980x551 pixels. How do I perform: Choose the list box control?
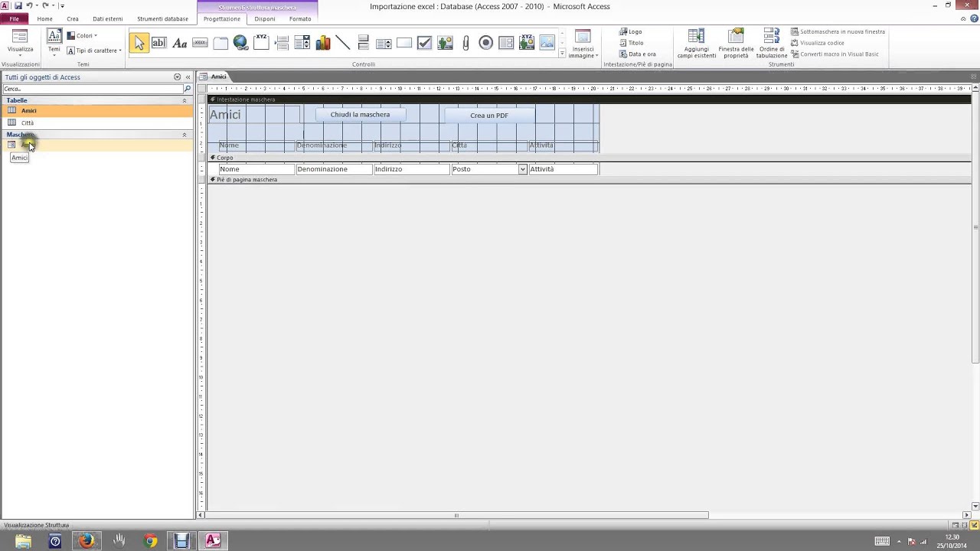coord(384,43)
